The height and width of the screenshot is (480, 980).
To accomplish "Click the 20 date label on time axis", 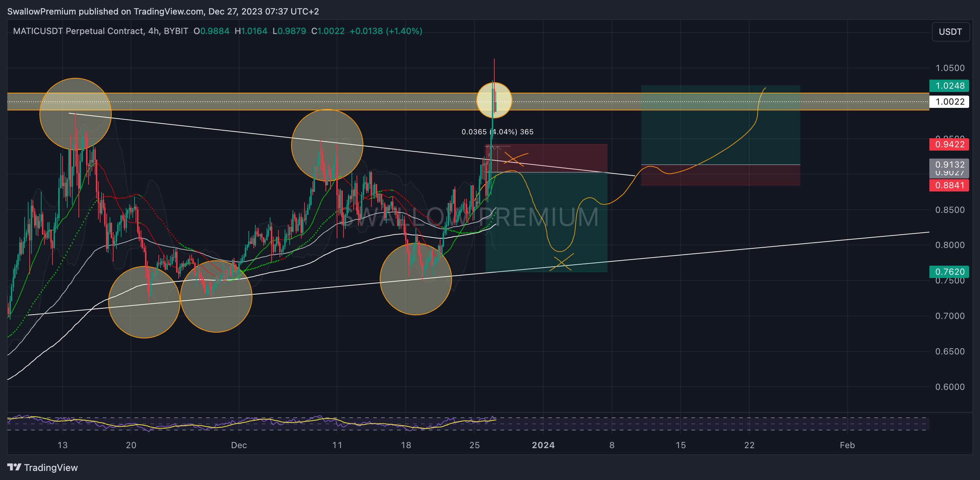I will (131, 445).
